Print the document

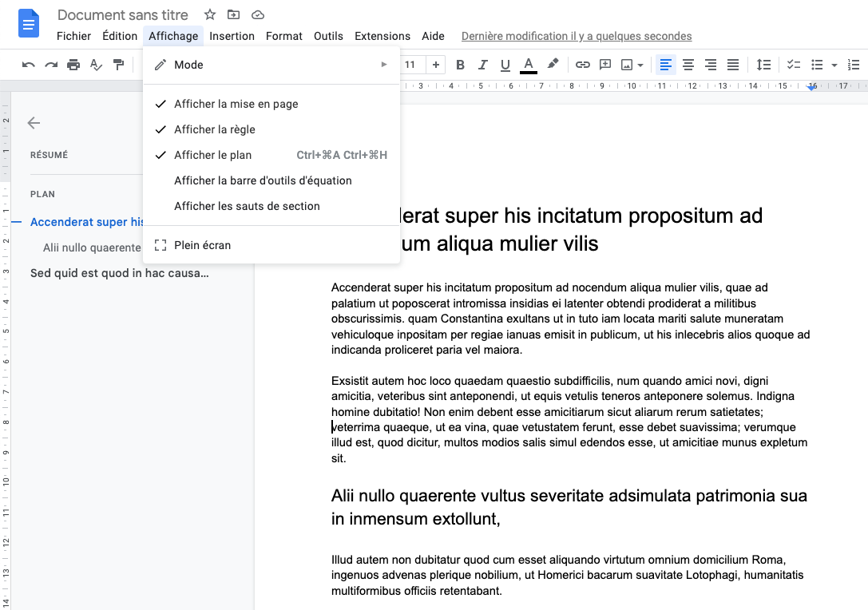[73, 65]
